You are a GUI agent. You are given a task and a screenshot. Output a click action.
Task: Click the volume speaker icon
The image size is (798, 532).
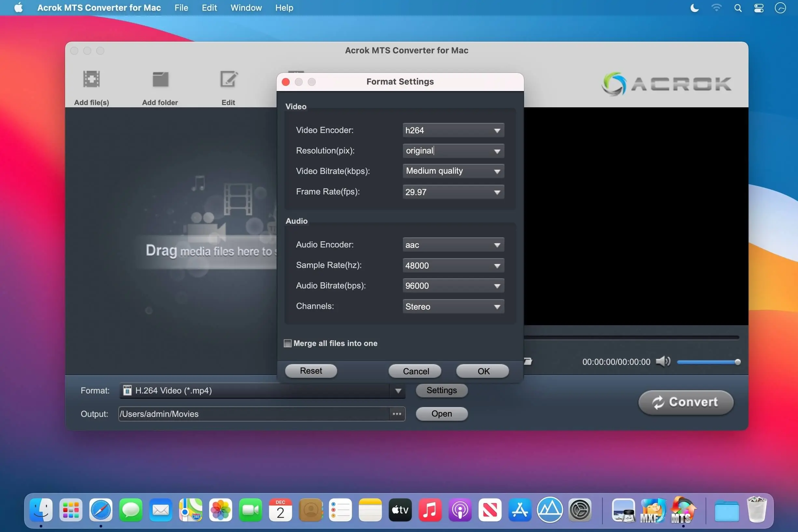663,362
